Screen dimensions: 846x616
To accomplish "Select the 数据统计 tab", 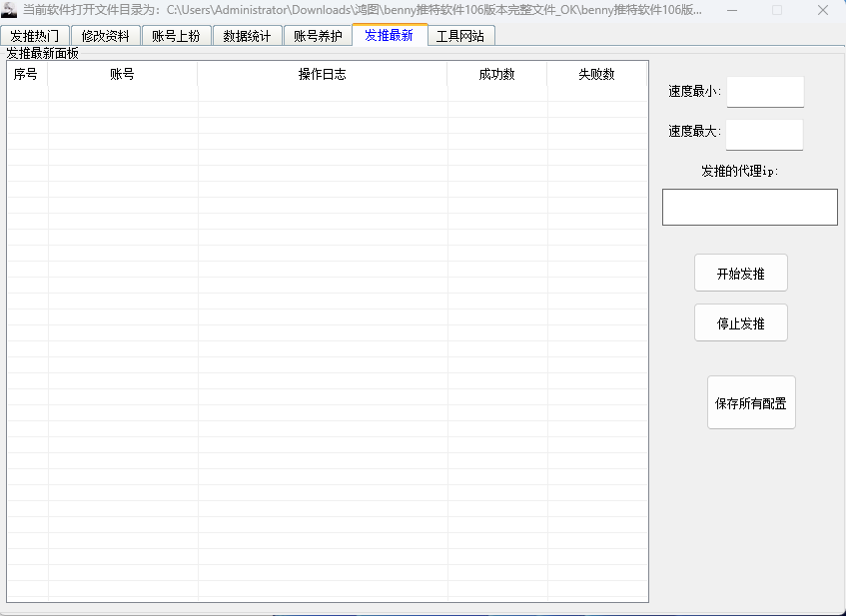I will [x=247, y=36].
